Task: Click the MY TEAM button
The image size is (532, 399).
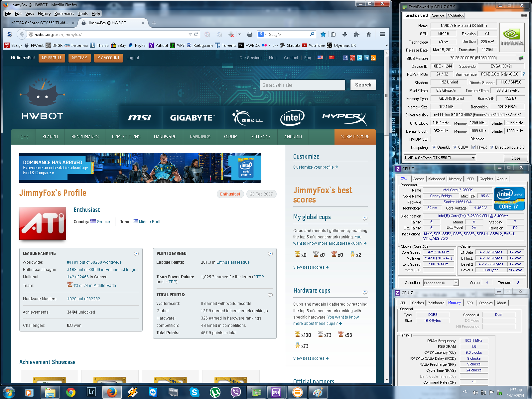Action: 80,58
